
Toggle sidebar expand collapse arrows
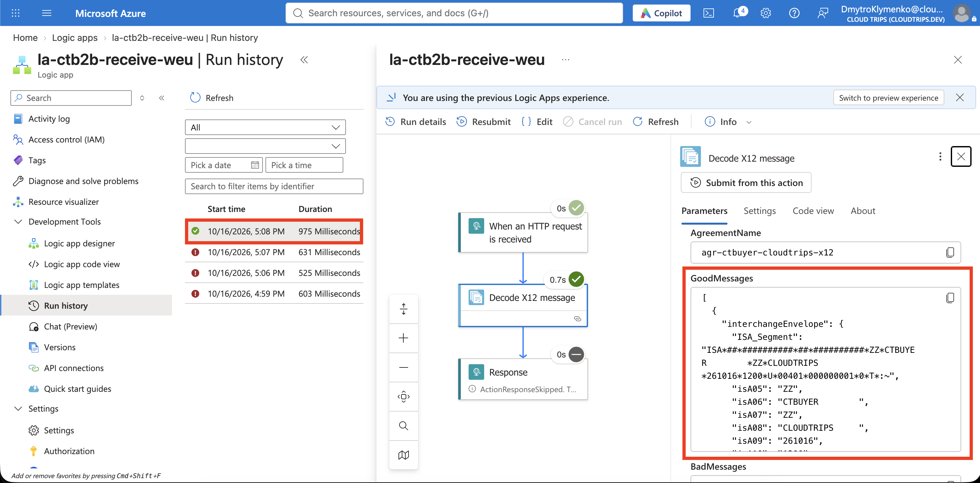click(142, 98)
